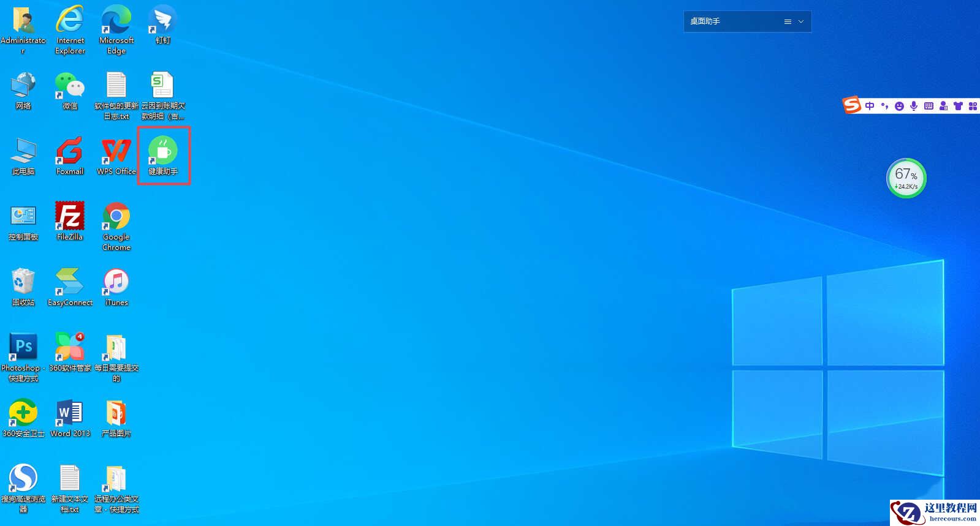Open the Word 2013 shortcut
This screenshot has height=526, width=980.
click(70, 413)
